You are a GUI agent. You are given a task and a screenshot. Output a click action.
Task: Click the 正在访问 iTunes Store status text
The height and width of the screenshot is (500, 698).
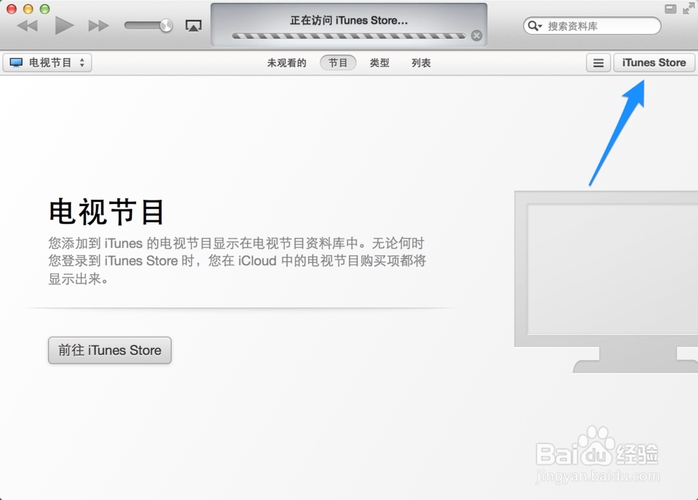349,20
